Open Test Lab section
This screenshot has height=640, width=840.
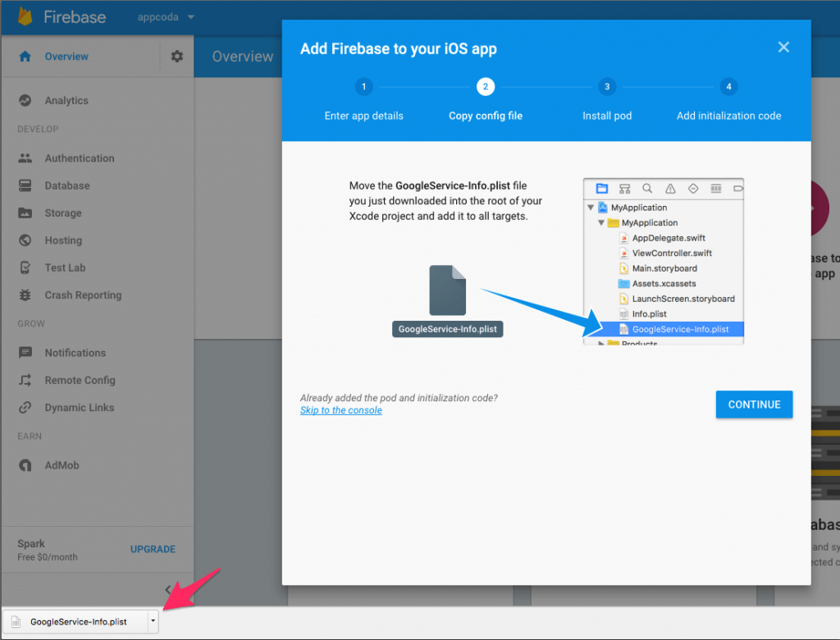[65, 267]
